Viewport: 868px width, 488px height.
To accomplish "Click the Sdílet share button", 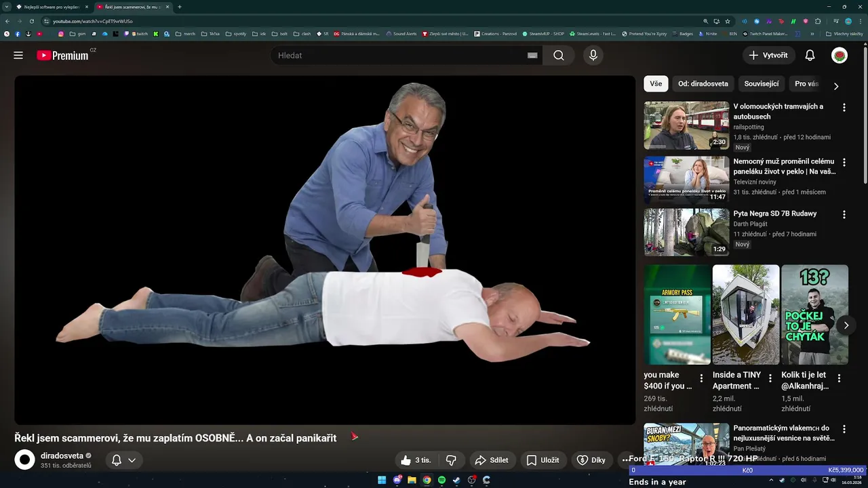I will pyautogui.click(x=492, y=460).
